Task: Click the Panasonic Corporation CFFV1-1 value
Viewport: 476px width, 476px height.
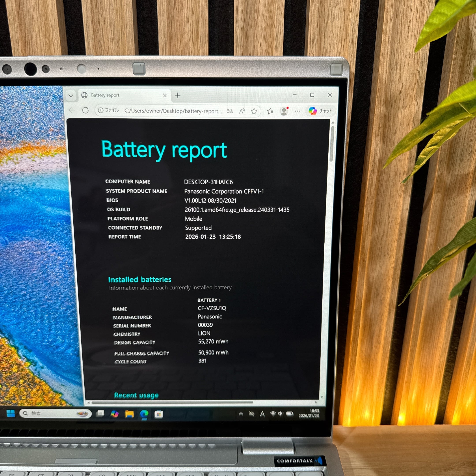Action: point(224,192)
